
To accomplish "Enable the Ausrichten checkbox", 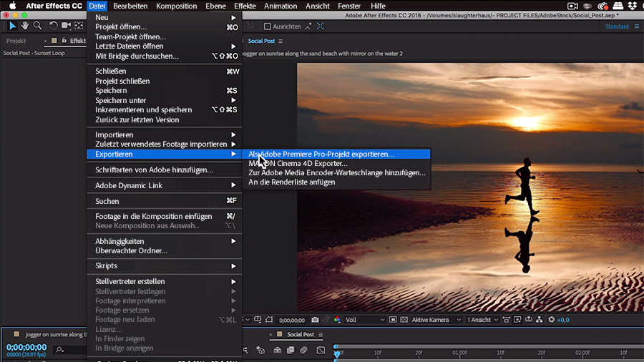I will click(x=268, y=26).
